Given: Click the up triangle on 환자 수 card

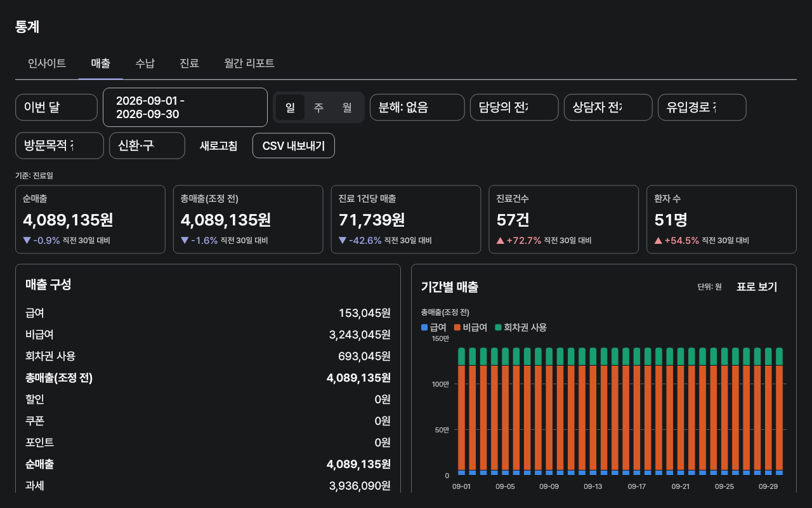Looking at the screenshot, I should [x=658, y=241].
